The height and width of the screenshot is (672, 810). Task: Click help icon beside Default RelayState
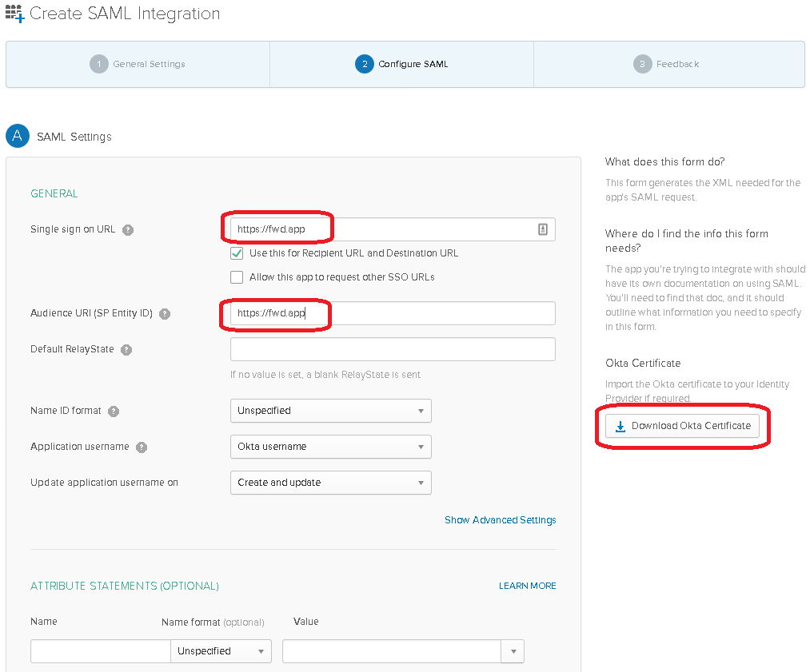[x=126, y=350]
